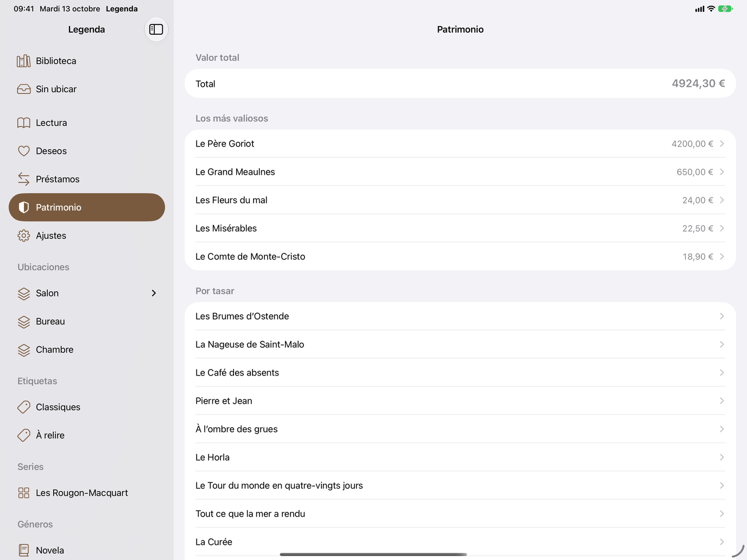
Task: Click the Classiques tag icon
Action: click(x=24, y=407)
